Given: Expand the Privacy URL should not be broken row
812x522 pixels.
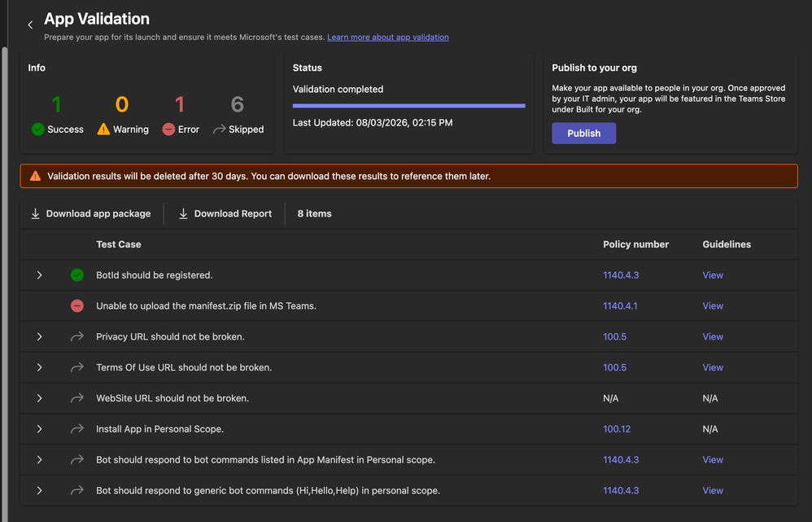Looking at the screenshot, I should click(39, 337).
